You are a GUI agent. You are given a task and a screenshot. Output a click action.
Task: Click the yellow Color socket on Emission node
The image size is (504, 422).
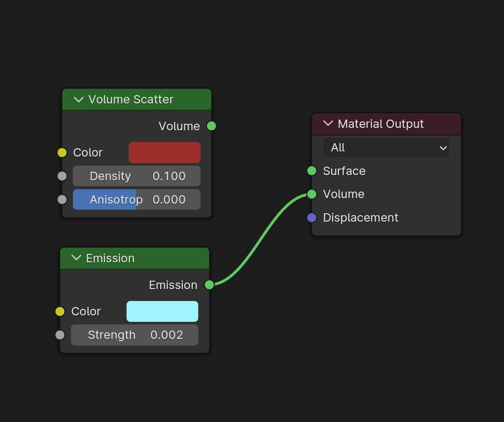click(x=60, y=311)
